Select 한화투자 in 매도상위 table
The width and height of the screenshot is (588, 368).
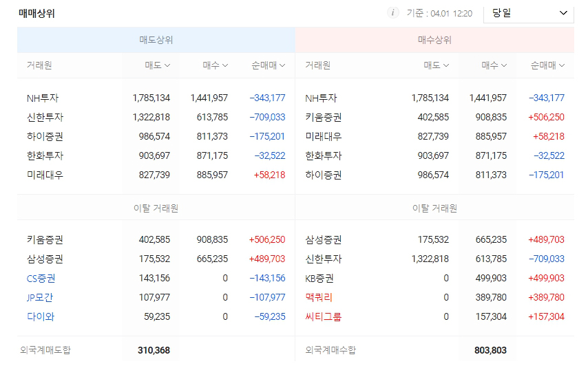pos(45,155)
